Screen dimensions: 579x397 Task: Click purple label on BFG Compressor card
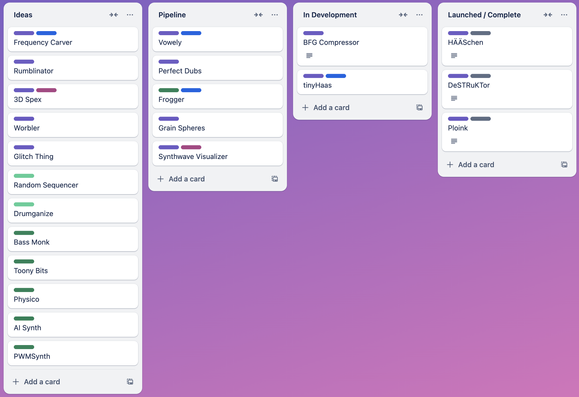[x=314, y=33]
